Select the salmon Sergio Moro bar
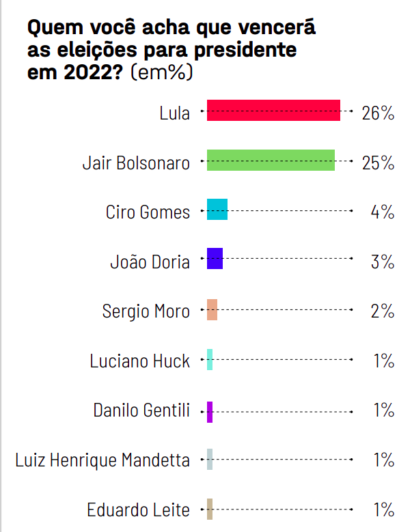412x532 pixels. coord(212,309)
